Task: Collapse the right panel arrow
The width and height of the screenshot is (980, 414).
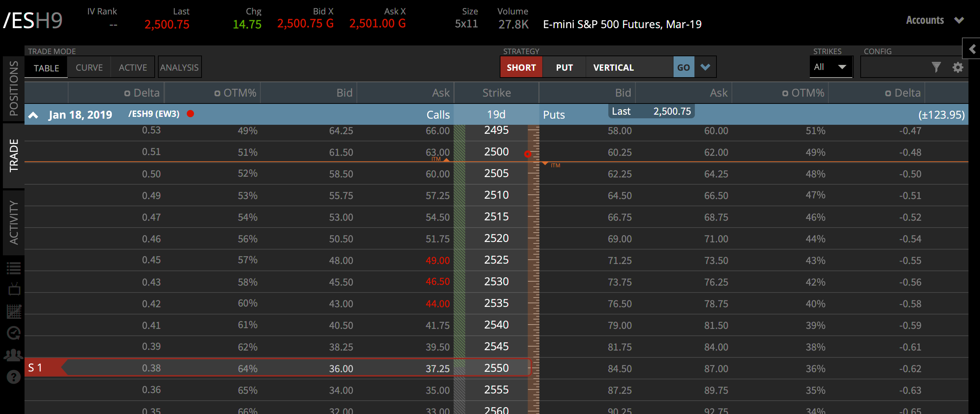Action: coord(972,49)
